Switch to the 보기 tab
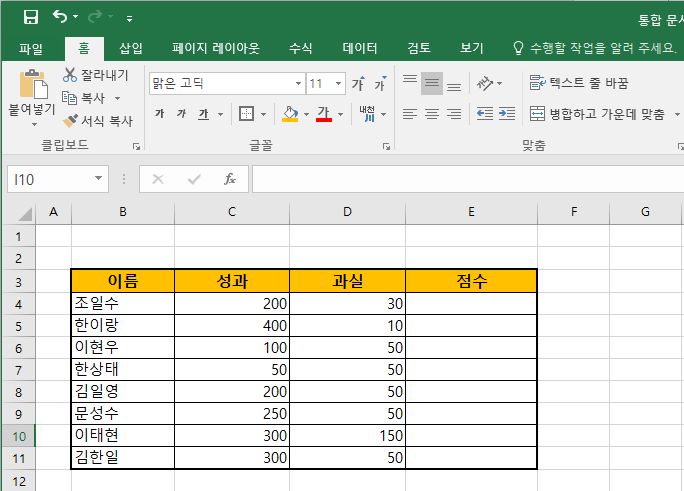Screen dimensions: 684x491 click(472, 48)
